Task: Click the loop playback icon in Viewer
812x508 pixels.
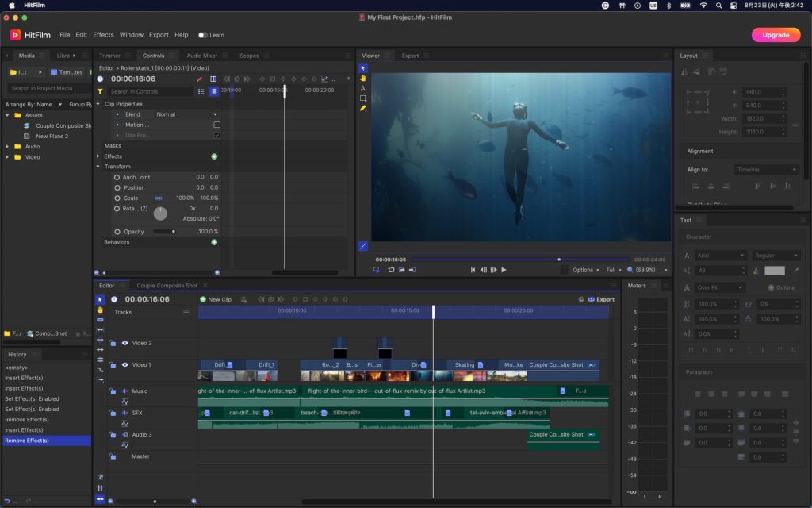Action: [391, 270]
